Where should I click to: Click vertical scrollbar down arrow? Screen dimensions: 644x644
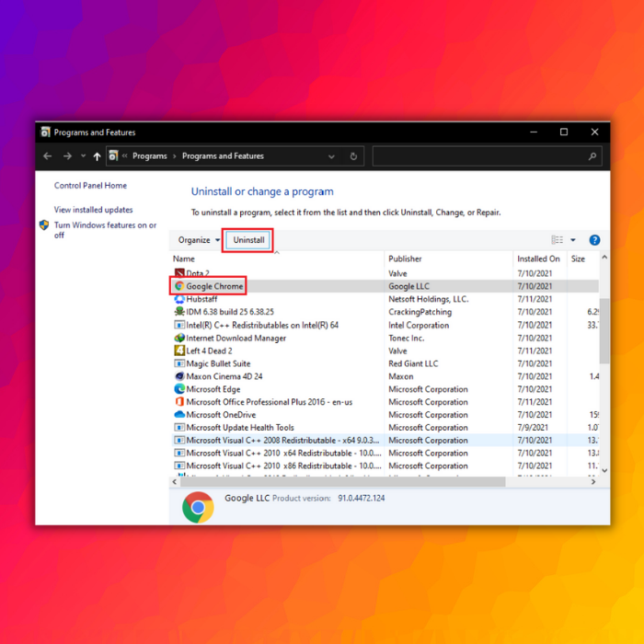pyautogui.click(x=604, y=471)
